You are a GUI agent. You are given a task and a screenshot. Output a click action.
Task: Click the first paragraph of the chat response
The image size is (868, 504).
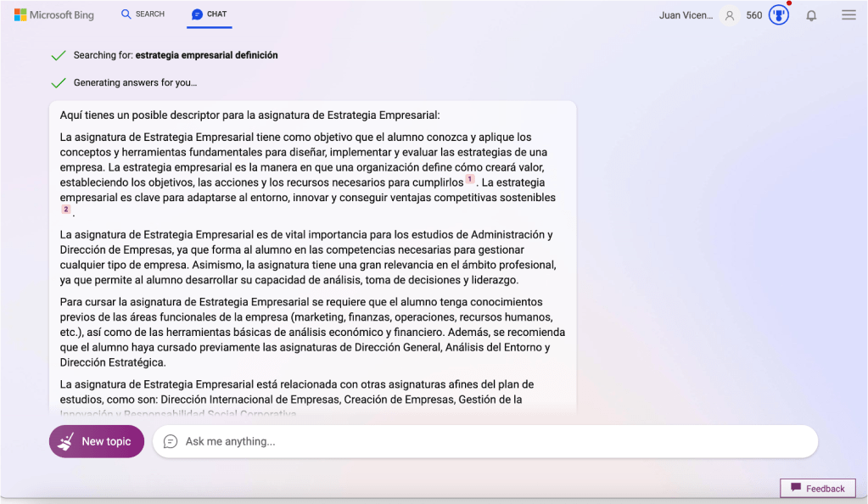pyautogui.click(x=249, y=115)
